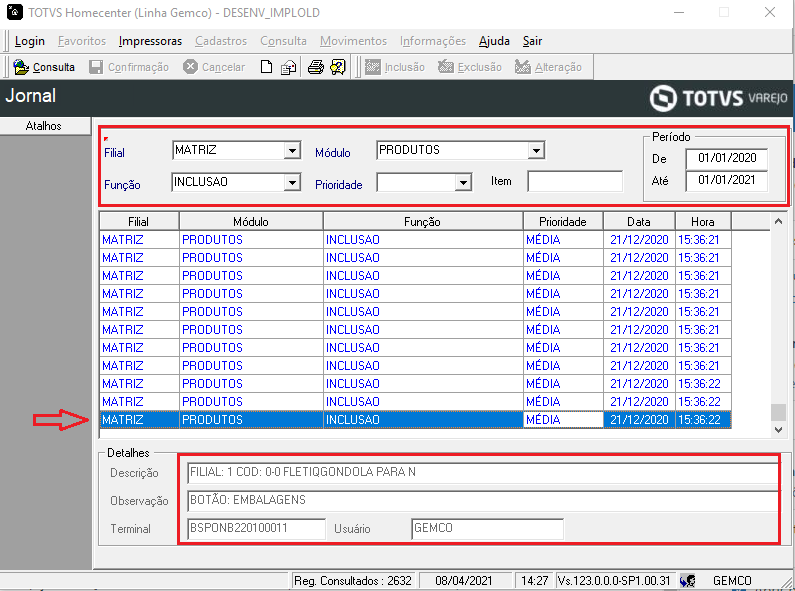Open the Impressoras menu
Image resolution: width=795 pixels, height=591 pixels.
(x=150, y=41)
